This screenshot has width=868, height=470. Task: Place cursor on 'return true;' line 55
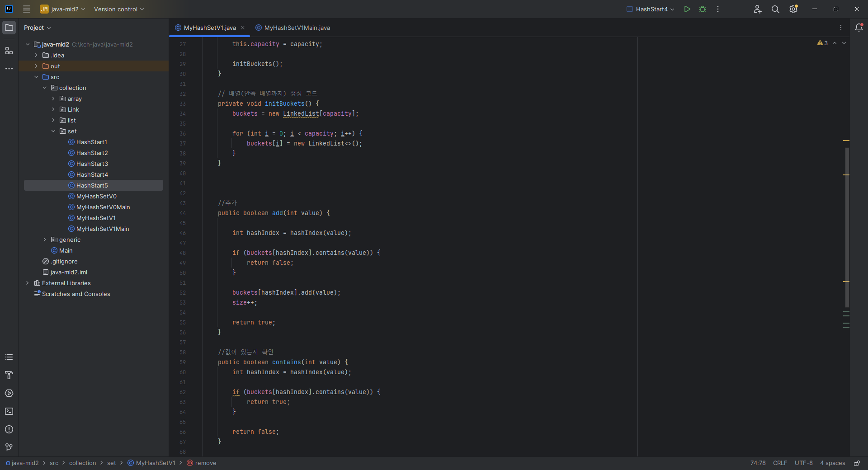coord(254,322)
